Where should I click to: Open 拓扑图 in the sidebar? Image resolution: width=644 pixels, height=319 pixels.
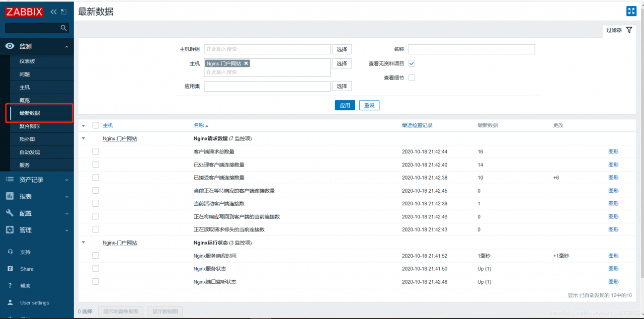coord(27,139)
